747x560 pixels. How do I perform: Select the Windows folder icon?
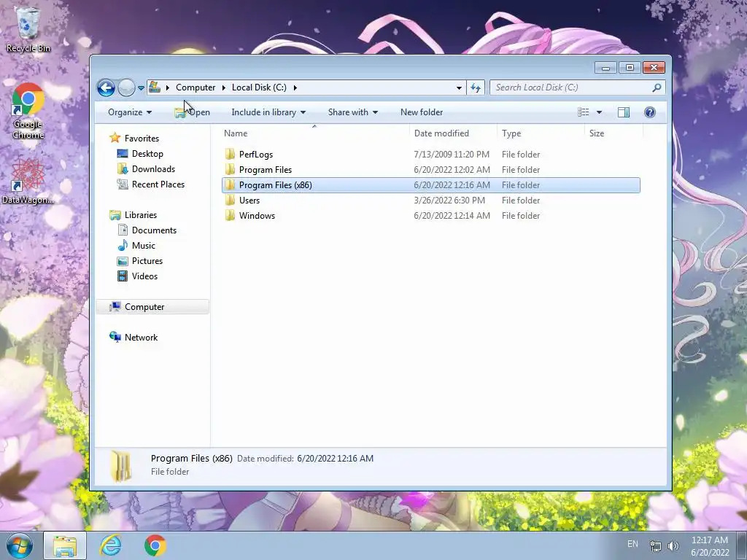230,215
